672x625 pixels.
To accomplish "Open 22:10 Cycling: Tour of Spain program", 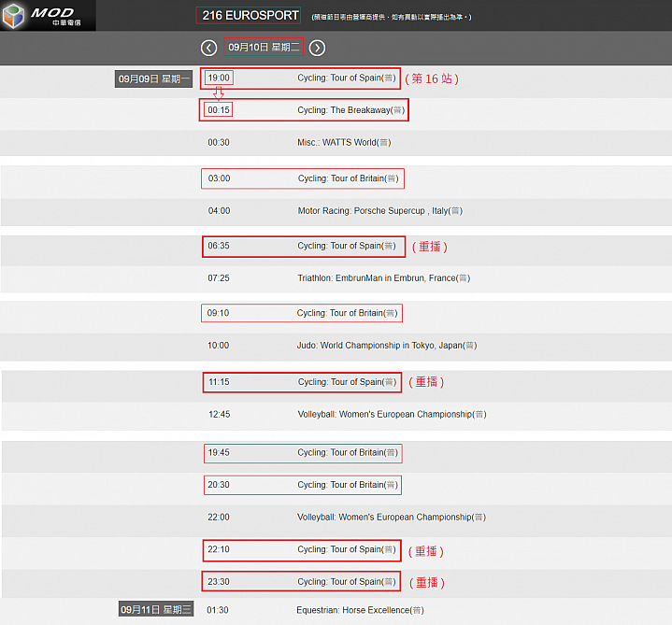I will (x=347, y=549).
